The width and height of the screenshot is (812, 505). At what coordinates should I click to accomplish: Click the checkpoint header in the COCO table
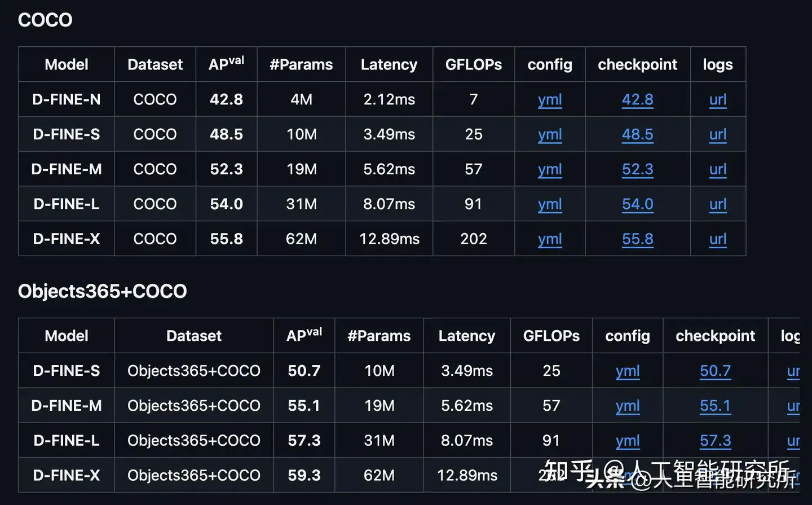tap(638, 64)
